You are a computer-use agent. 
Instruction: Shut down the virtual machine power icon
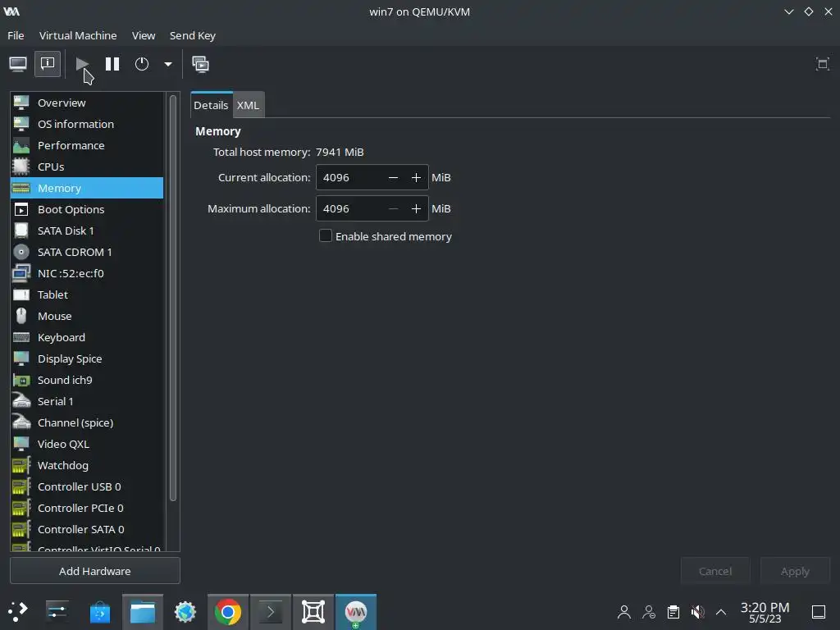[x=142, y=64]
